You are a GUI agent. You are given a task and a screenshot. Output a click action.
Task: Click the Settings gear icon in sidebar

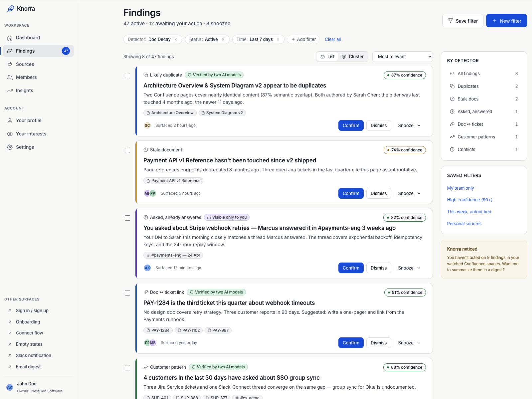10,147
